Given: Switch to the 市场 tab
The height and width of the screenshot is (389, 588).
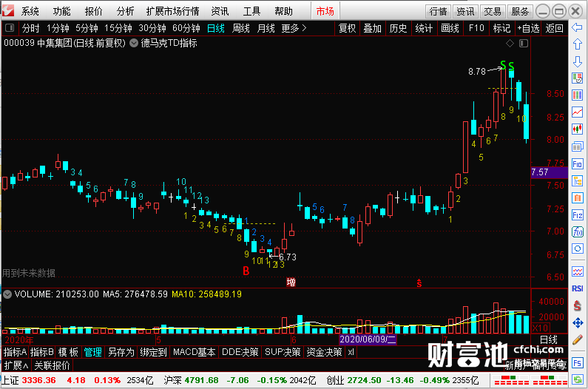Looking at the screenshot, I should pyautogui.click(x=325, y=11).
